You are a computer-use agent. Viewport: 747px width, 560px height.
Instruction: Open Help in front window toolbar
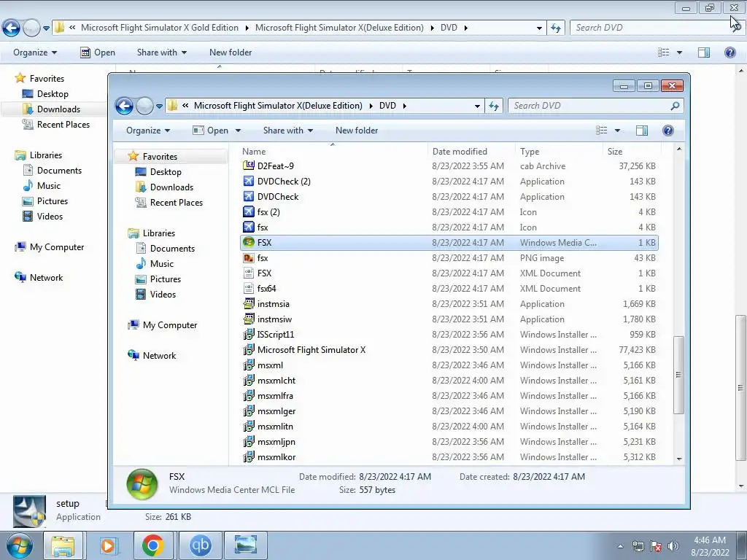(x=668, y=131)
